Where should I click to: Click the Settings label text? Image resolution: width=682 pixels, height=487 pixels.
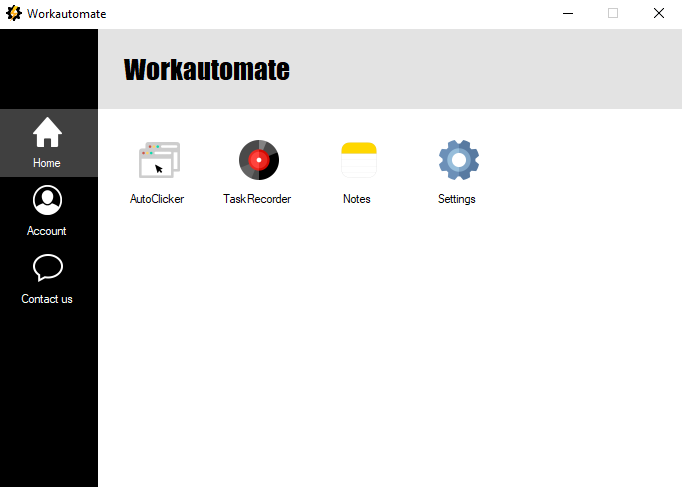[457, 199]
